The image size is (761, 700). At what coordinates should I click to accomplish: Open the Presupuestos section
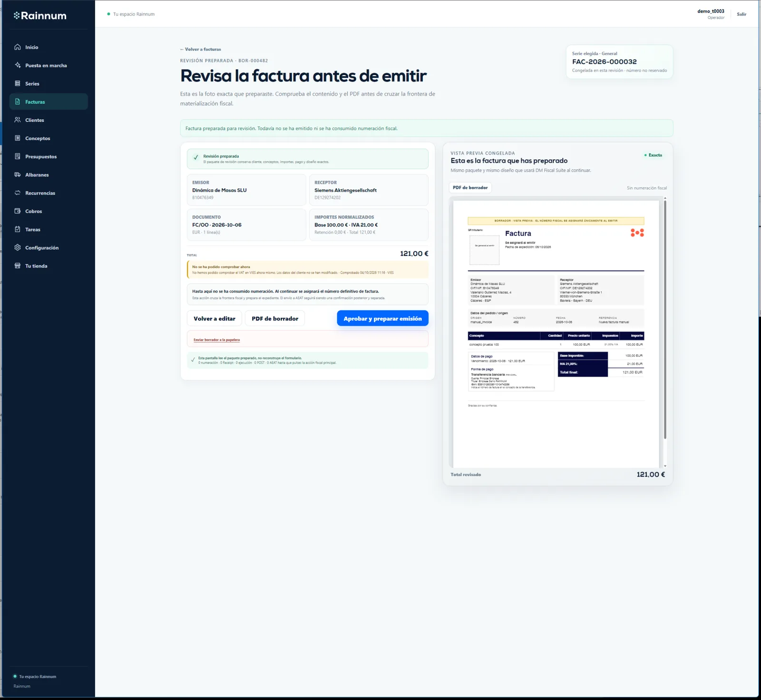[x=49, y=156]
